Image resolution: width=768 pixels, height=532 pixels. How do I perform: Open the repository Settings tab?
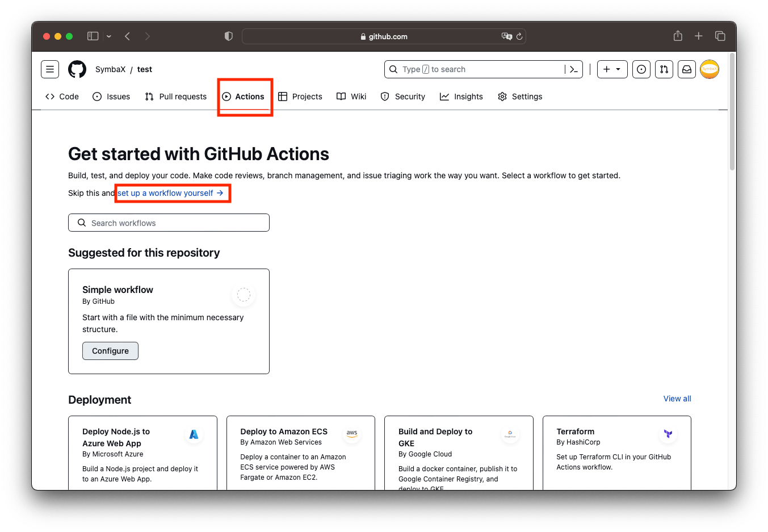click(520, 97)
